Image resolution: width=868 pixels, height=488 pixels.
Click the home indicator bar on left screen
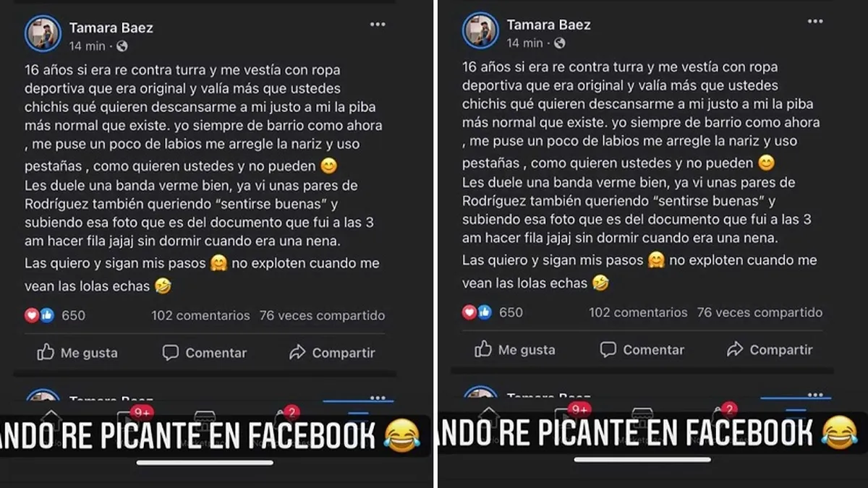coord(205,462)
